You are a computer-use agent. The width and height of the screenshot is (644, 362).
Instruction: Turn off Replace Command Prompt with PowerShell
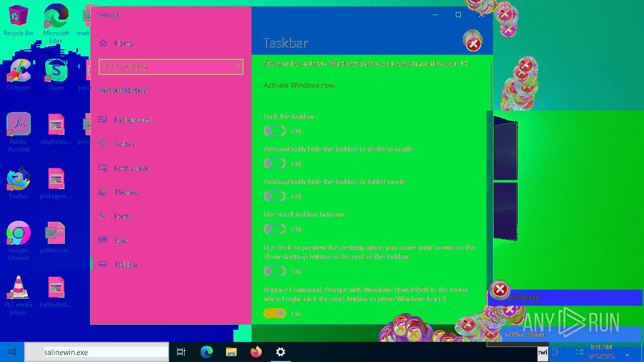(x=275, y=313)
